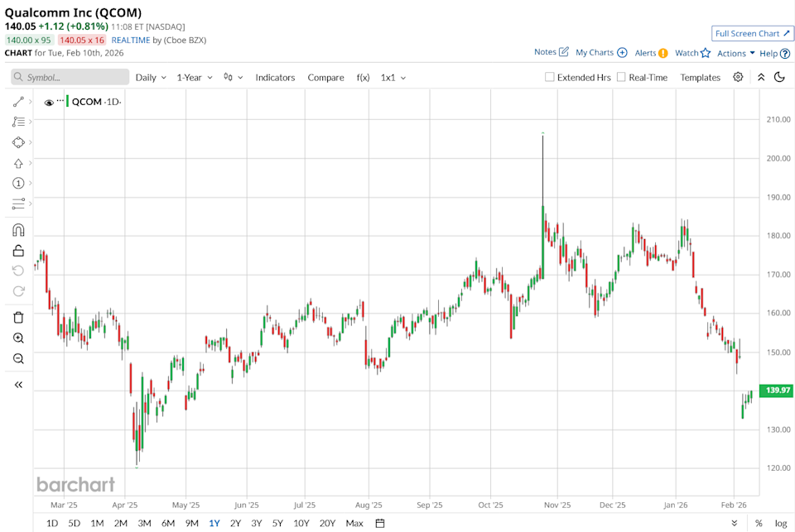Toggle the magnet snap tool
Viewport: 795px width, 532px height.
[x=18, y=230]
